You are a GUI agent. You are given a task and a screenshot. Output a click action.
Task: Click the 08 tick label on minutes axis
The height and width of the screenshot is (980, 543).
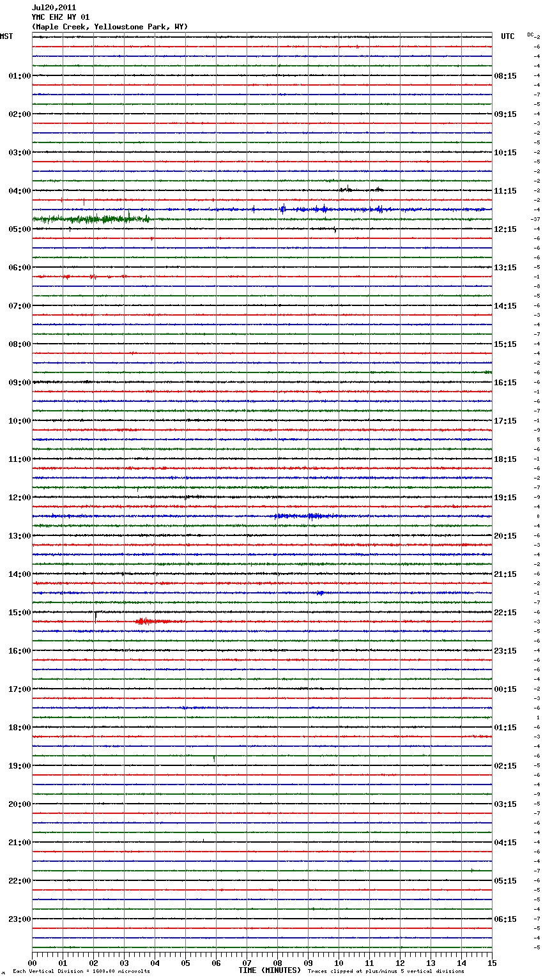[x=277, y=963]
